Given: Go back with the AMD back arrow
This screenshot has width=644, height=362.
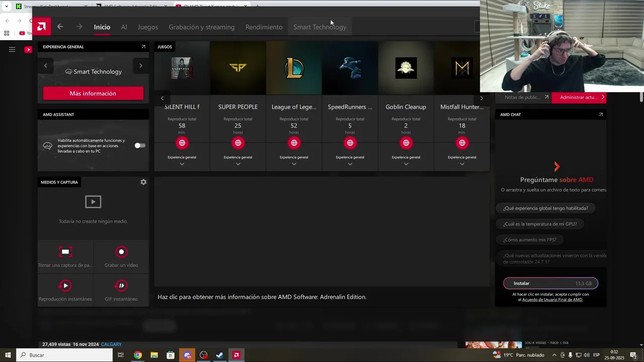Looking at the screenshot, I should 60,27.
